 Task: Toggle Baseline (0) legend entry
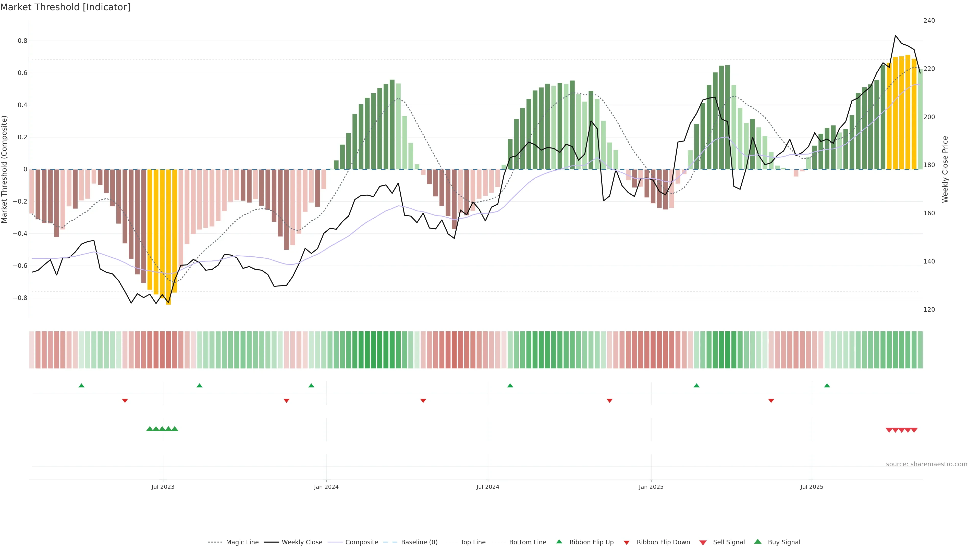(419, 542)
